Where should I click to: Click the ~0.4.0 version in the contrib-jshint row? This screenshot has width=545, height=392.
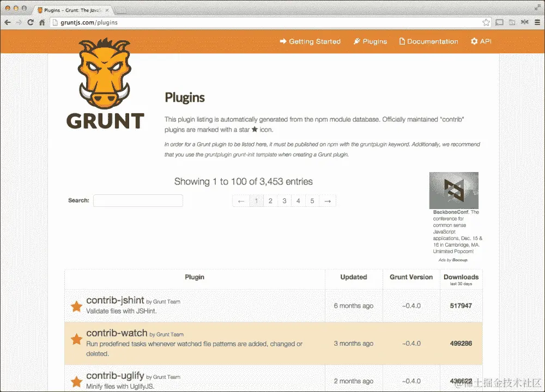pyautogui.click(x=411, y=306)
